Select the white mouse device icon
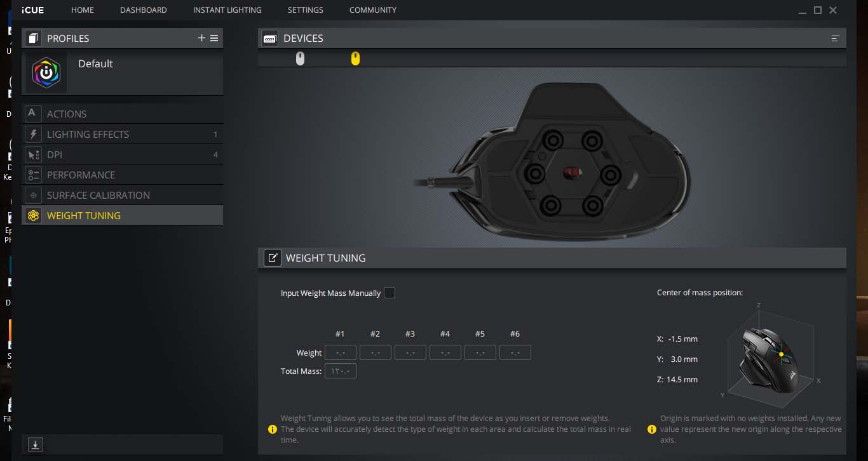The height and width of the screenshot is (461, 868). 301,58
